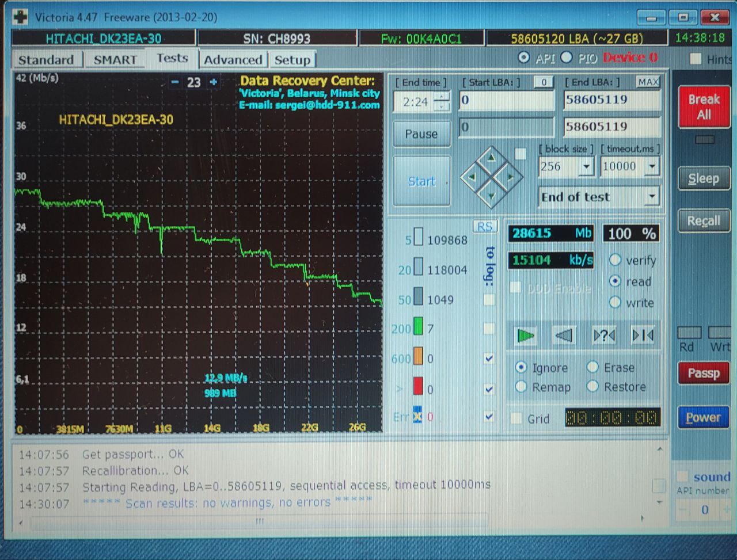Click the diamond navigation up arrow
This screenshot has width=737, height=560.
click(x=491, y=157)
